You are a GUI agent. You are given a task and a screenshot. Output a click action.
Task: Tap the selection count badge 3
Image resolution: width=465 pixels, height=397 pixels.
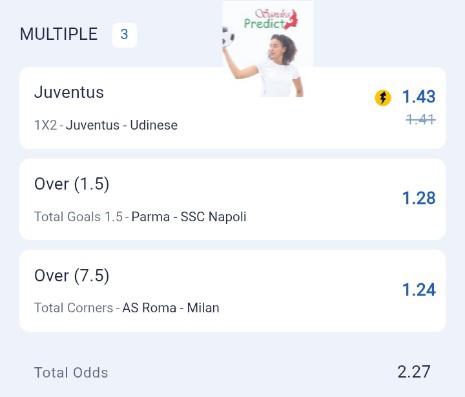coord(124,35)
